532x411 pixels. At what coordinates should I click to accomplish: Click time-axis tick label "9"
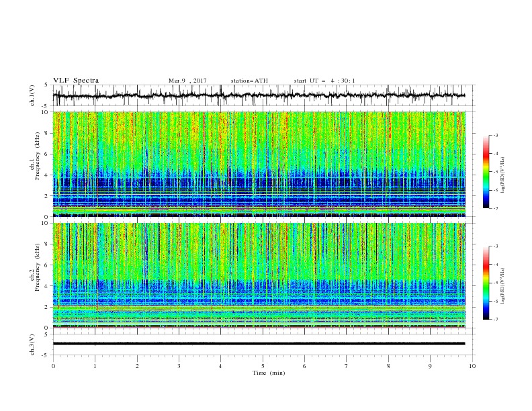430,366
